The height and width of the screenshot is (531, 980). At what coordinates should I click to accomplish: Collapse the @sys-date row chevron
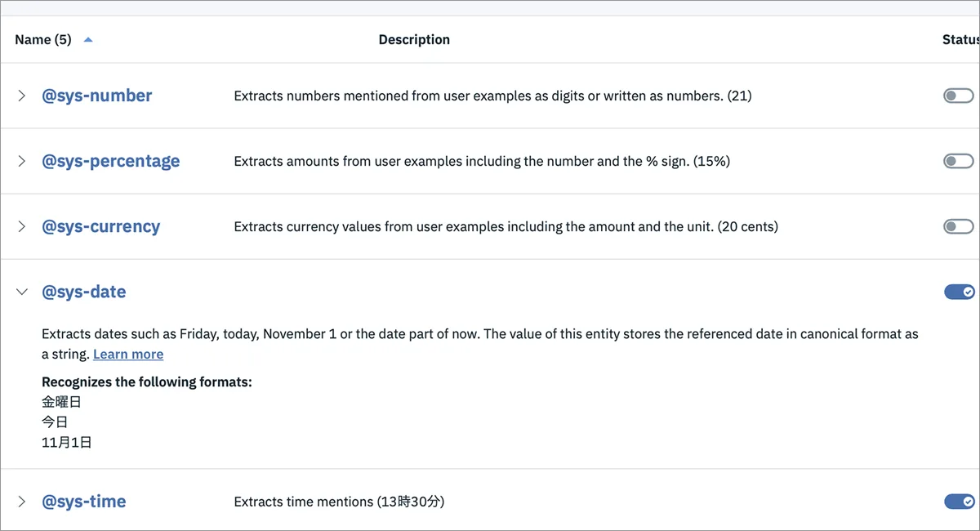pyautogui.click(x=22, y=292)
